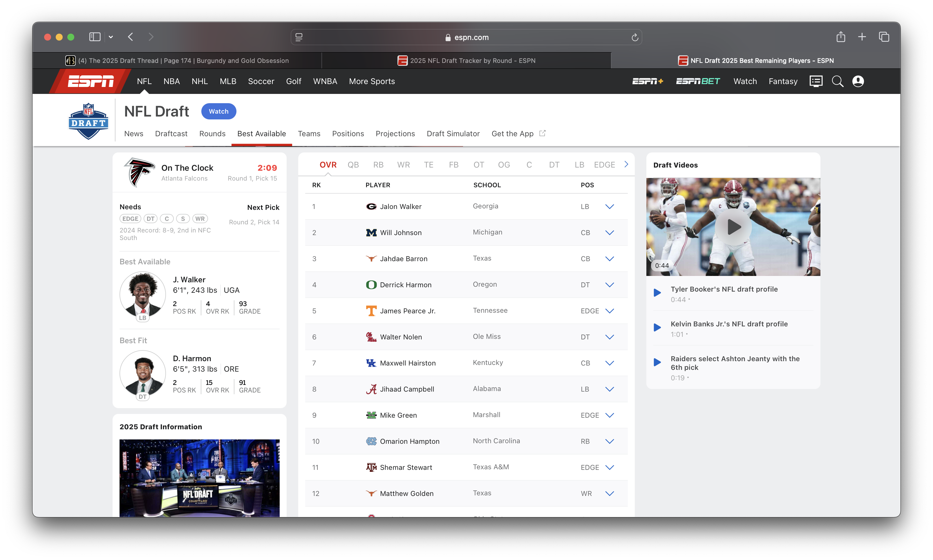
Task: Open the Positions tab in NFL Draft nav
Action: [348, 134]
